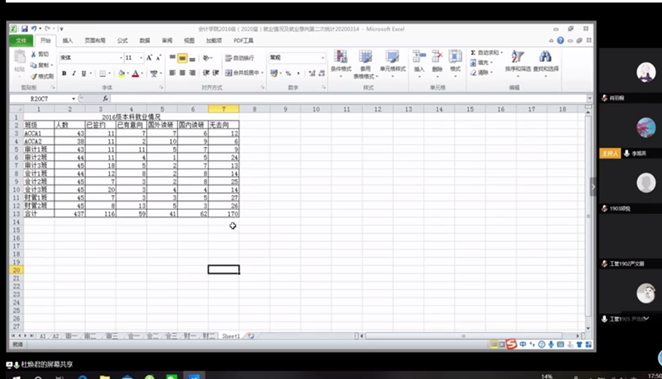
Task: Open the number format dropdown
Action: pos(323,57)
